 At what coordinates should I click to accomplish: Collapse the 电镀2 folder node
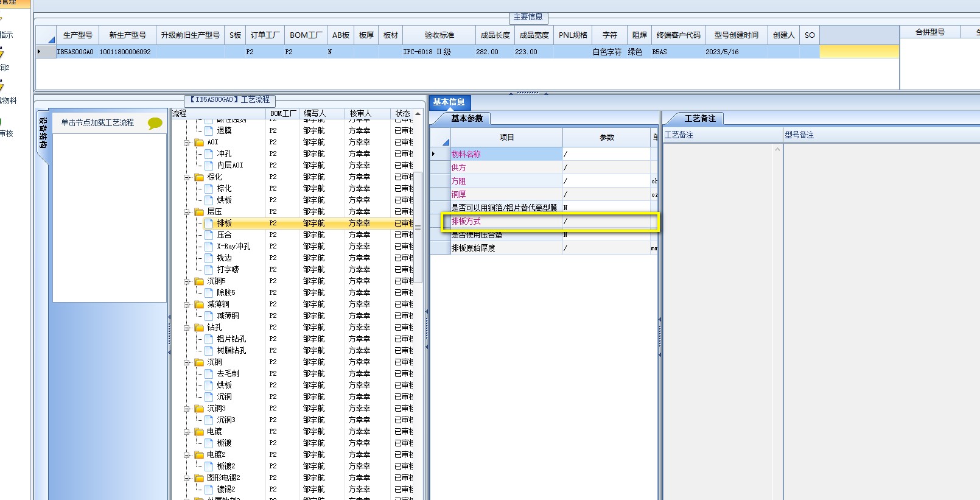click(x=187, y=455)
